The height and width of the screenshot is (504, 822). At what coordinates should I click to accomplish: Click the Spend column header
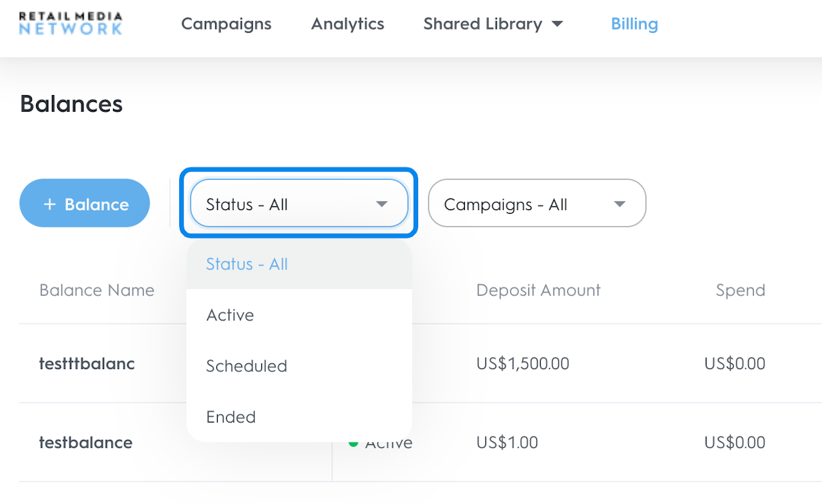pyautogui.click(x=740, y=290)
